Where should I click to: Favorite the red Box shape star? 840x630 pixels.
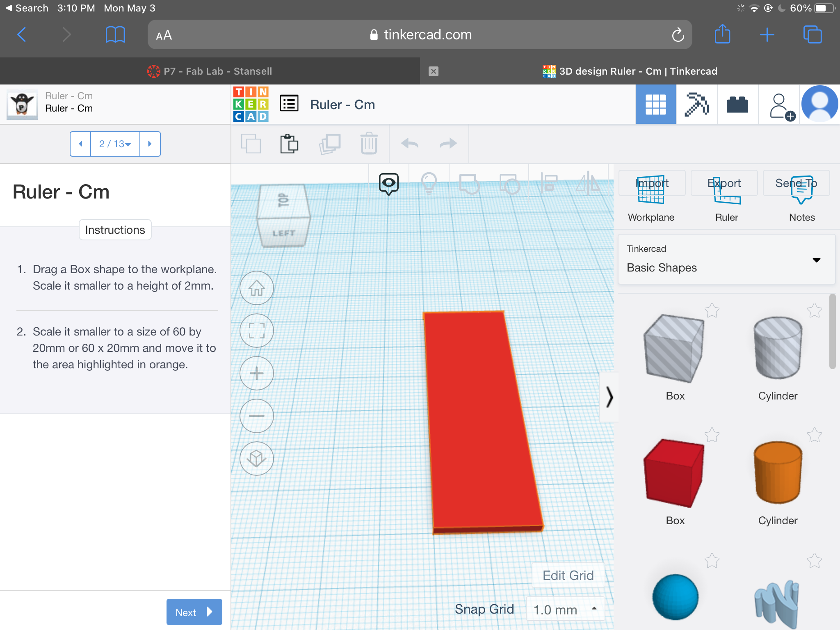tap(712, 435)
